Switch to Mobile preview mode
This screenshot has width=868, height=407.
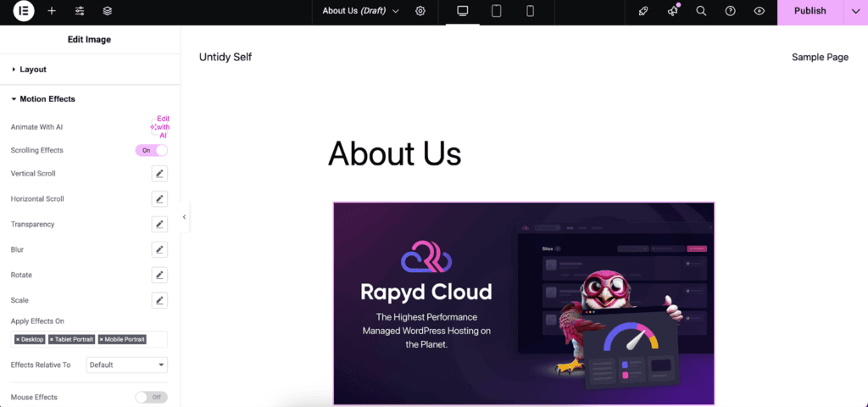[531, 11]
